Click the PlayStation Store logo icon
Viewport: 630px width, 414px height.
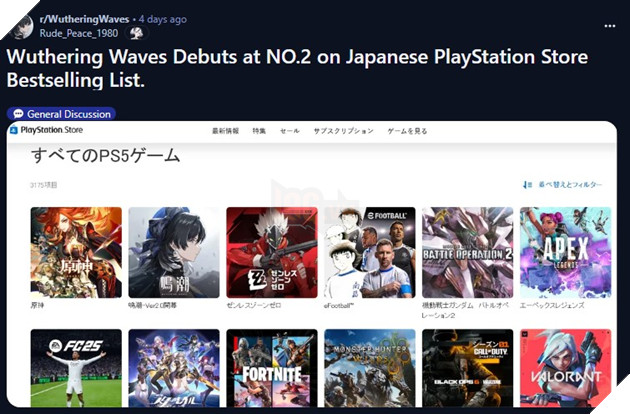pos(14,131)
